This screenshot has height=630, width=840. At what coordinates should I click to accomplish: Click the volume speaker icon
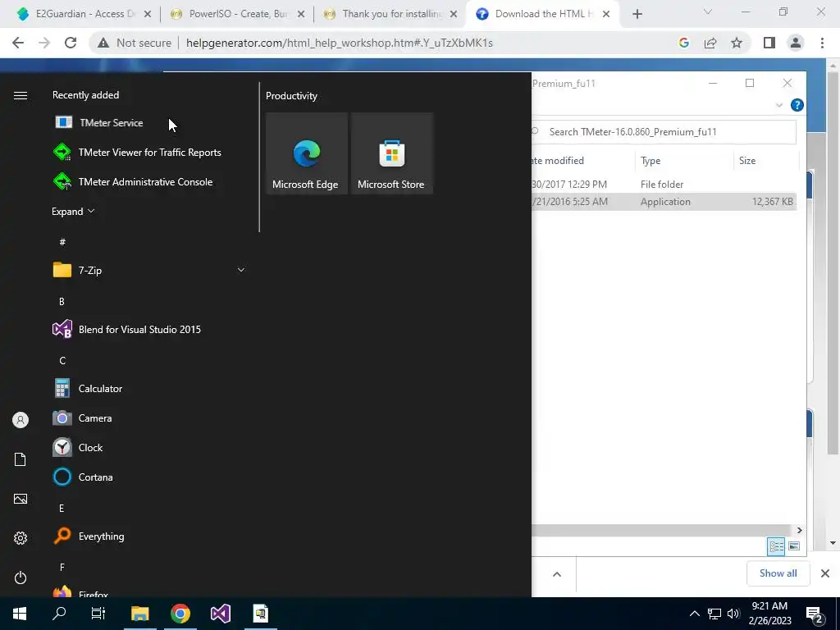click(x=733, y=614)
